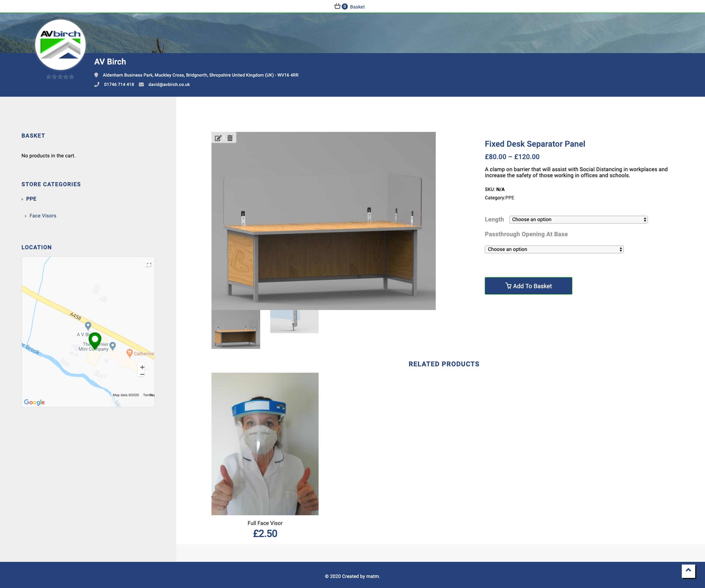705x588 pixels.
Task: Open the Length option dropdown
Action: (578, 219)
